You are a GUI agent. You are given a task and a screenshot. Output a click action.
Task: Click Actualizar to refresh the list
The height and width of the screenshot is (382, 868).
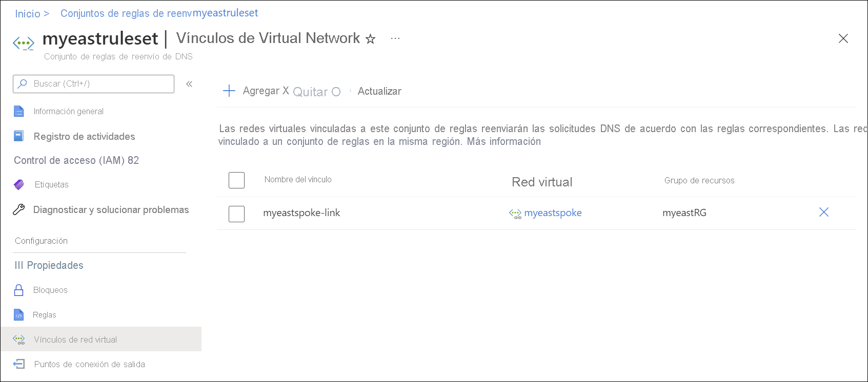(x=379, y=91)
